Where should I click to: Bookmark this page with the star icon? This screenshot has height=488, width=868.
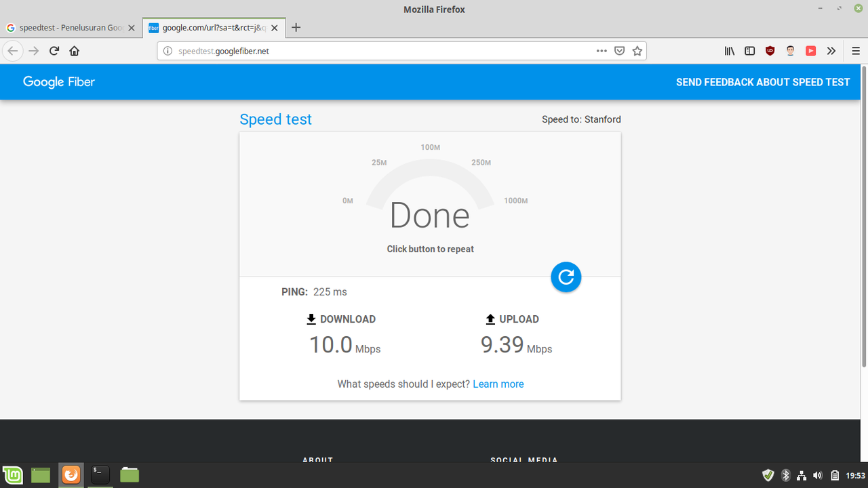point(637,51)
